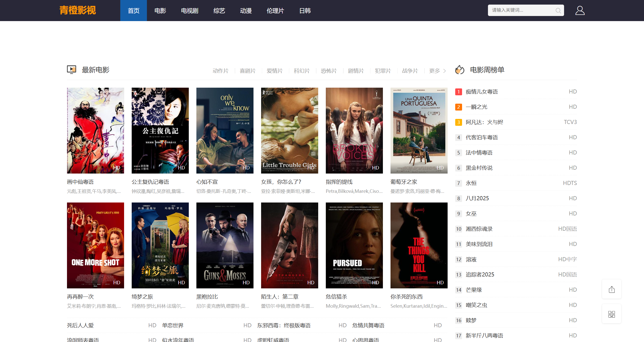The image size is (644, 342).
Task: Click the Broken Voices movie poster
Action: click(x=354, y=130)
